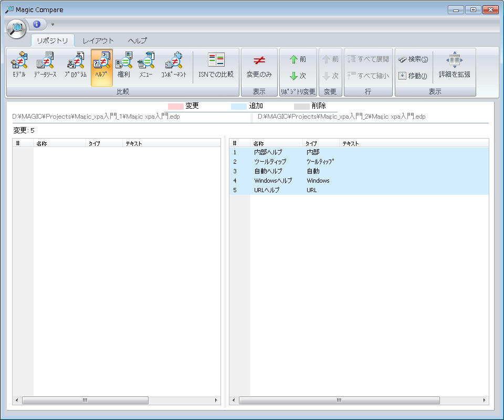Screen dimensions: 504x420
Task: Select the 権利 compare icon
Action: 124,65
